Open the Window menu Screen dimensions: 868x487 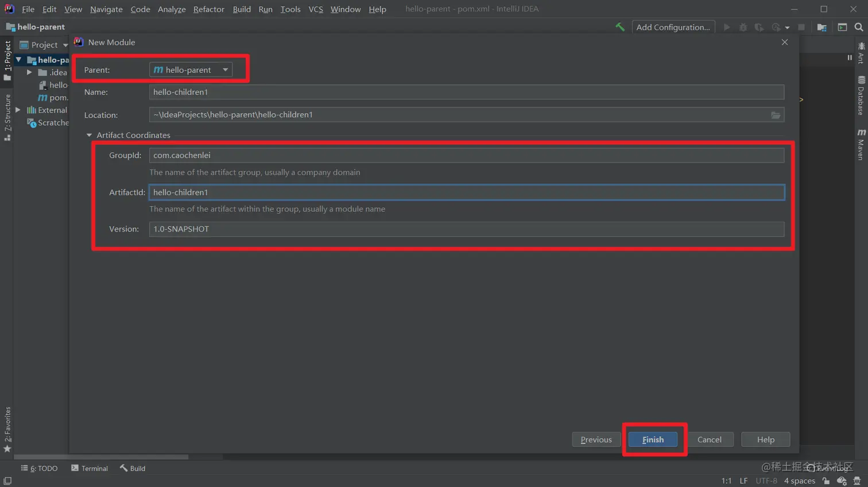(x=346, y=9)
